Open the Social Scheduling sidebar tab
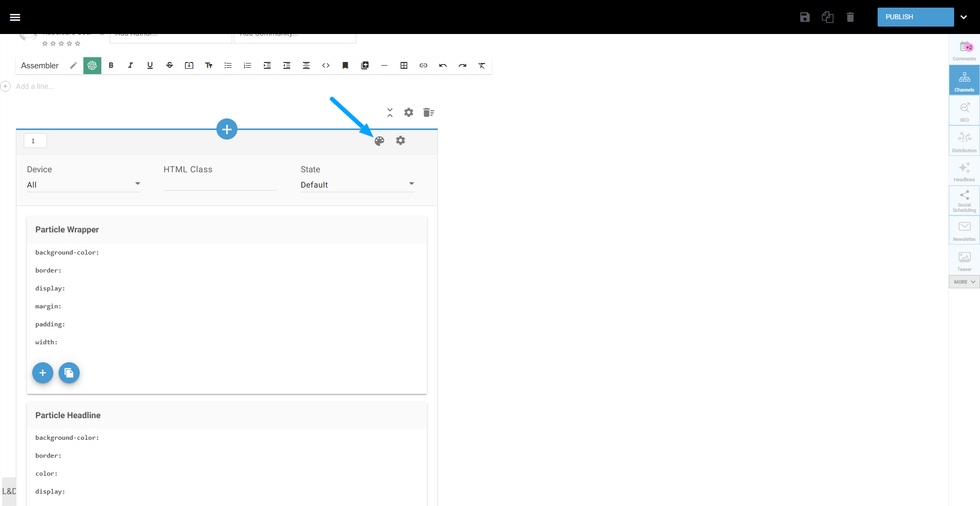Viewport: 980px width, 506px height. point(964,200)
